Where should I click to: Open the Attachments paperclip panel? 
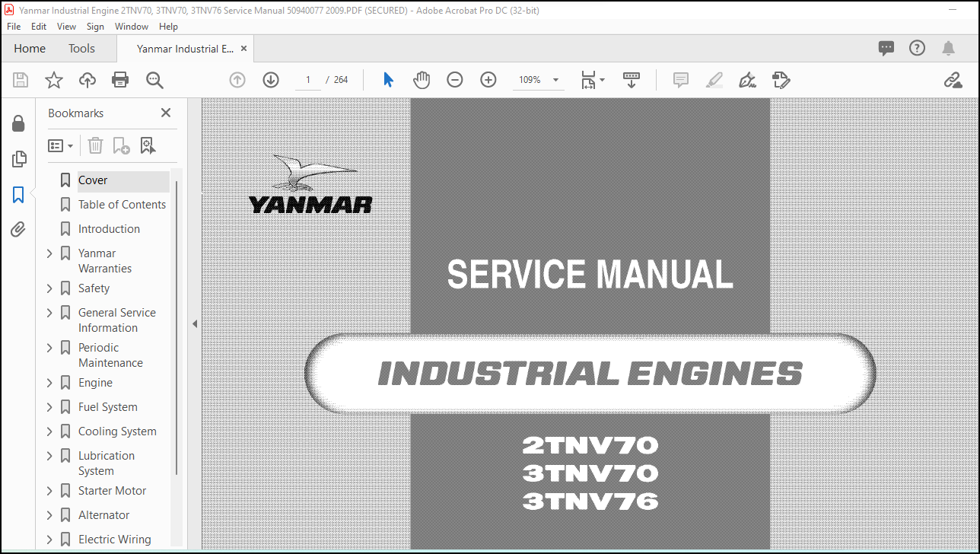coord(18,230)
